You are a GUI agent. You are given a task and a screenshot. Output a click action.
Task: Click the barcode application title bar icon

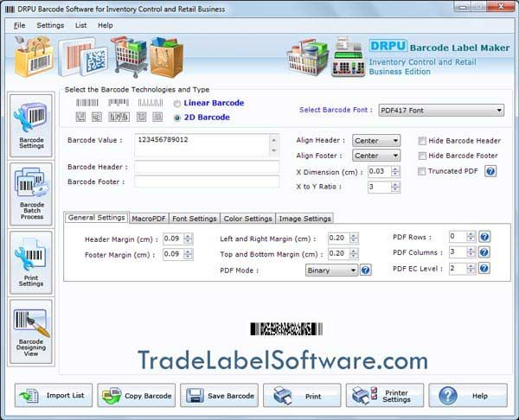(10, 10)
